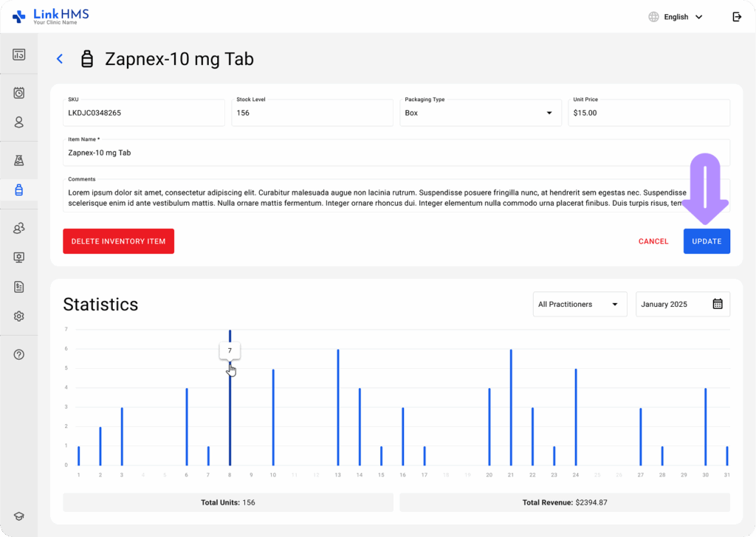Expand the Packaging Type Box dropdown
Screen dimensions: 756x537
tap(480, 113)
